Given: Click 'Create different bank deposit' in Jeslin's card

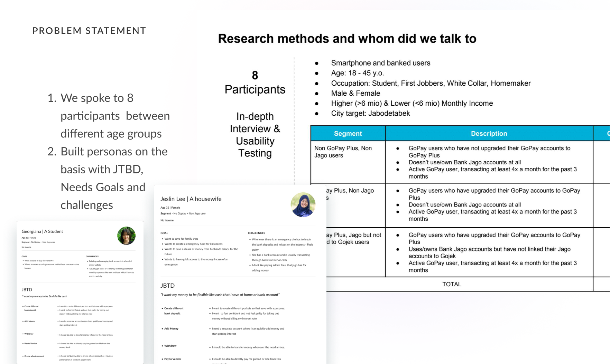Looking at the screenshot, I should pyautogui.click(x=174, y=311).
